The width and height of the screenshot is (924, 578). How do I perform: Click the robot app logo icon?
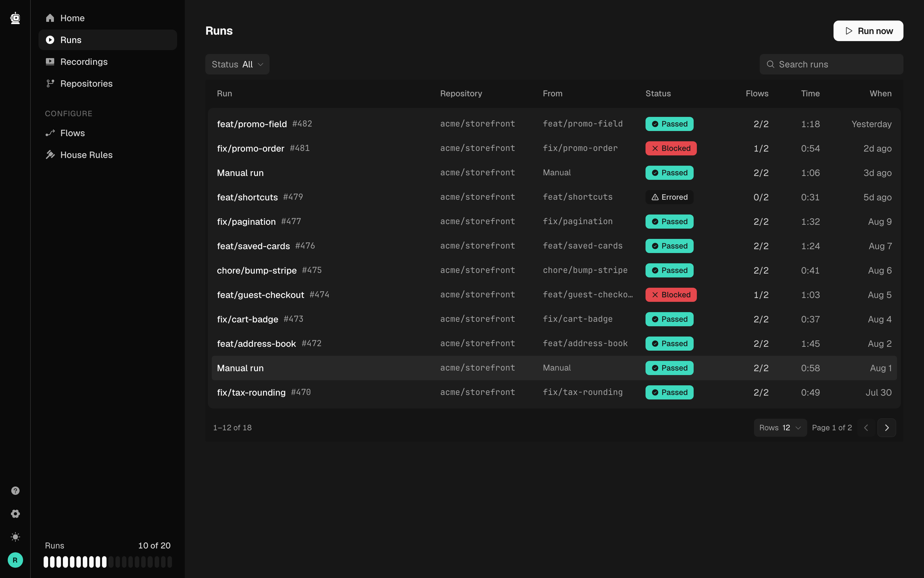pyautogui.click(x=15, y=18)
